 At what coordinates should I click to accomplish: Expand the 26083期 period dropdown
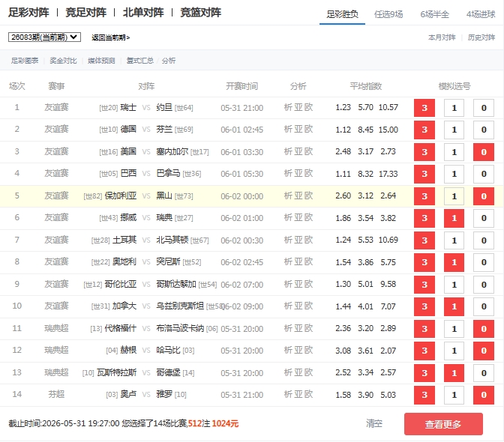[x=44, y=37]
